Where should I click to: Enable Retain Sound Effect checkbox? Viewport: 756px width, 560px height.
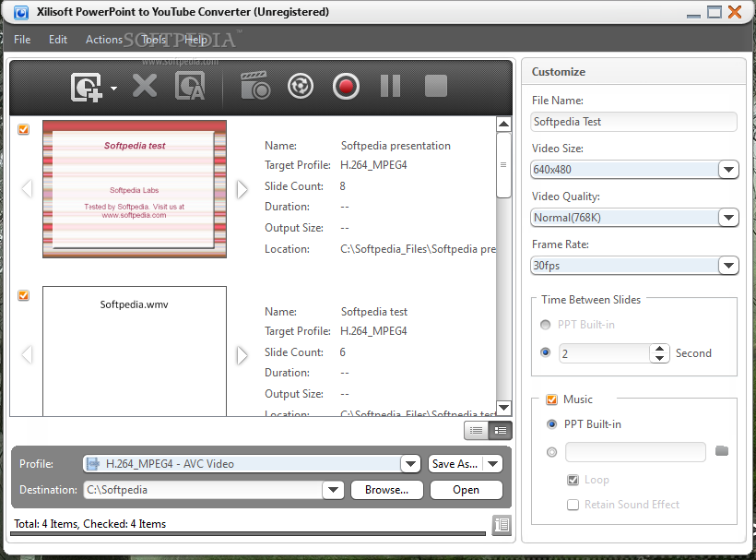[x=573, y=505]
